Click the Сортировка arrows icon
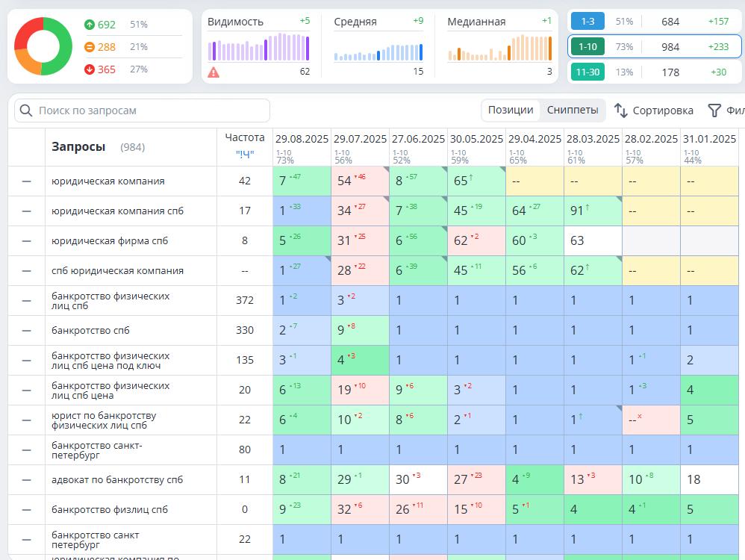745x560 pixels. click(620, 111)
